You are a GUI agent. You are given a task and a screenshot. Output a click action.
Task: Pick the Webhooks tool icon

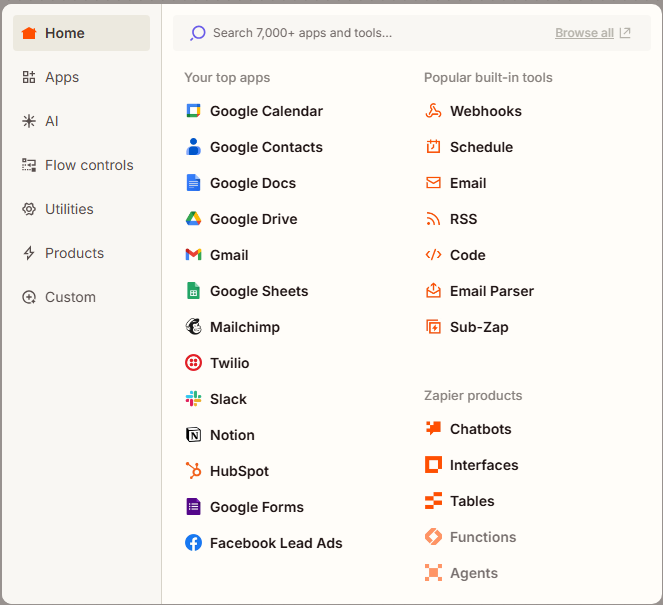[x=433, y=111]
